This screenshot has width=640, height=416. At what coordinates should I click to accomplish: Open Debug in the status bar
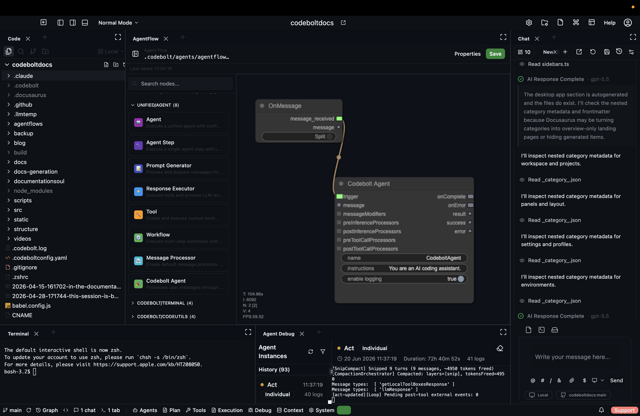[260, 410]
